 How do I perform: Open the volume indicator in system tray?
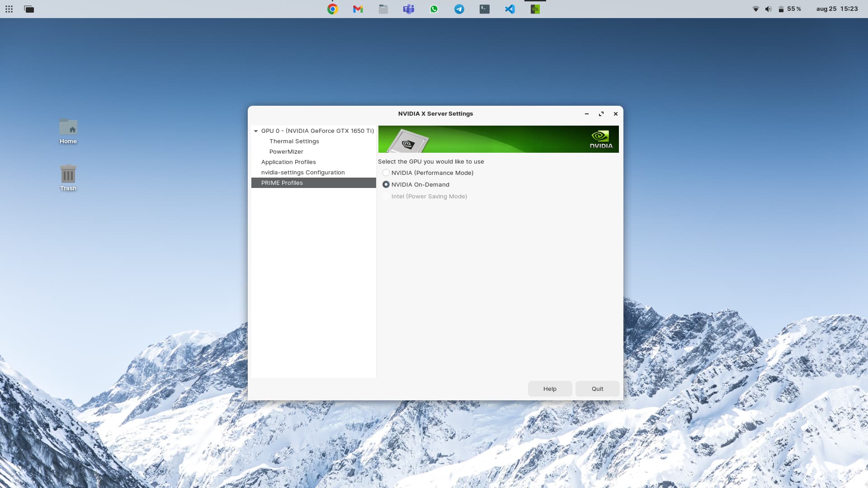point(768,9)
